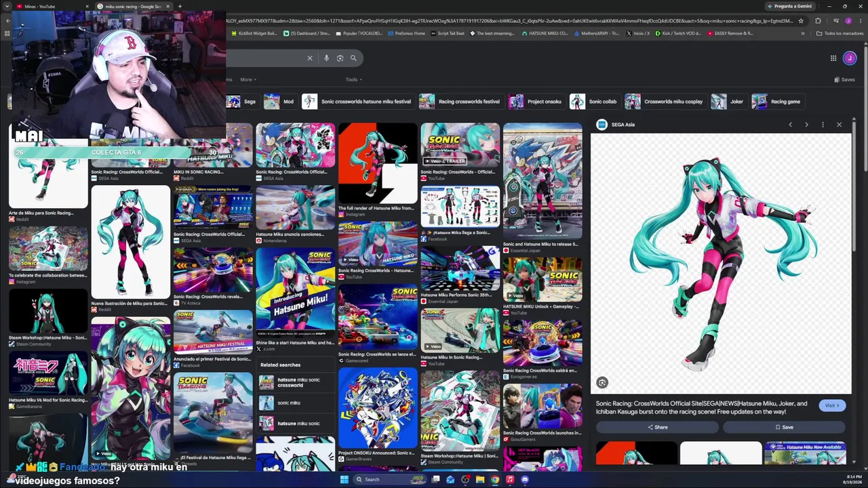
Task: Choose the Sonic collab chip
Action: tap(595, 102)
